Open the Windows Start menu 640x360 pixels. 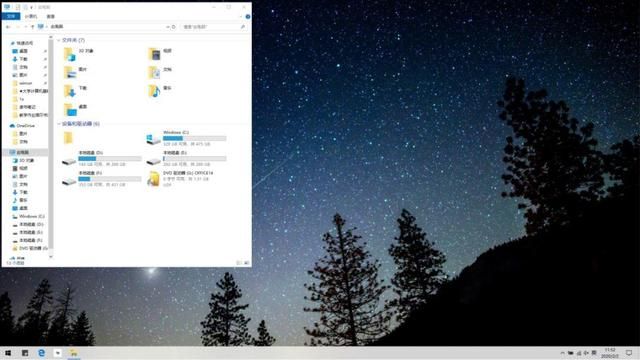[x=8, y=353]
